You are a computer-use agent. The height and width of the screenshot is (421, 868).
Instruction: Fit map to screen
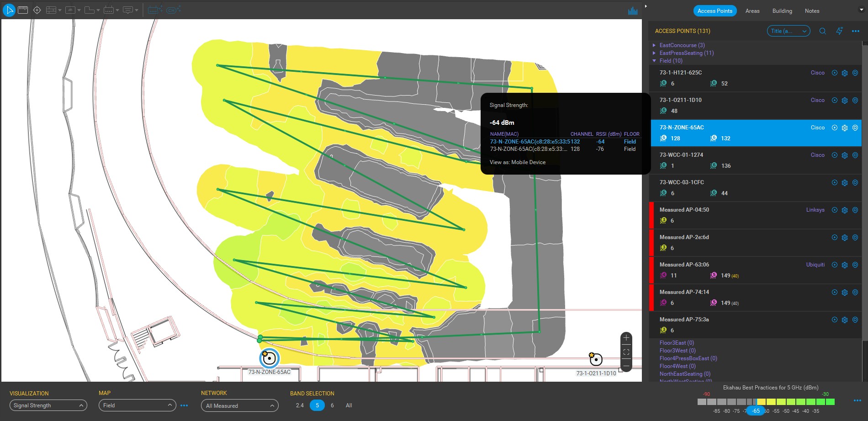point(626,352)
